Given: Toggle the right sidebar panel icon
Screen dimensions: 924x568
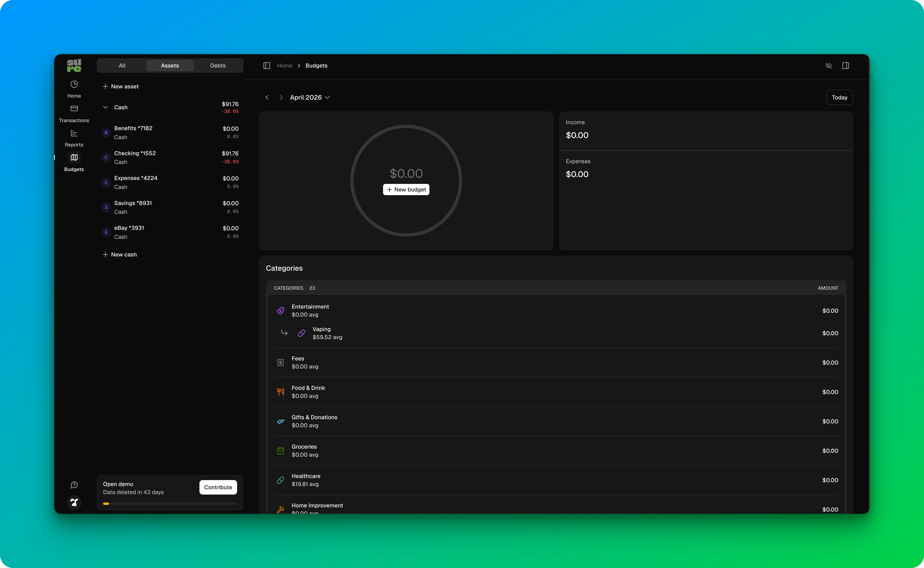Looking at the screenshot, I should point(846,66).
